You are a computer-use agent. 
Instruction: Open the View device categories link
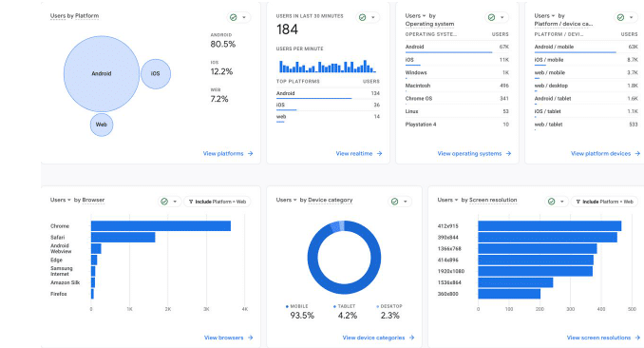[x=378, y=338]
